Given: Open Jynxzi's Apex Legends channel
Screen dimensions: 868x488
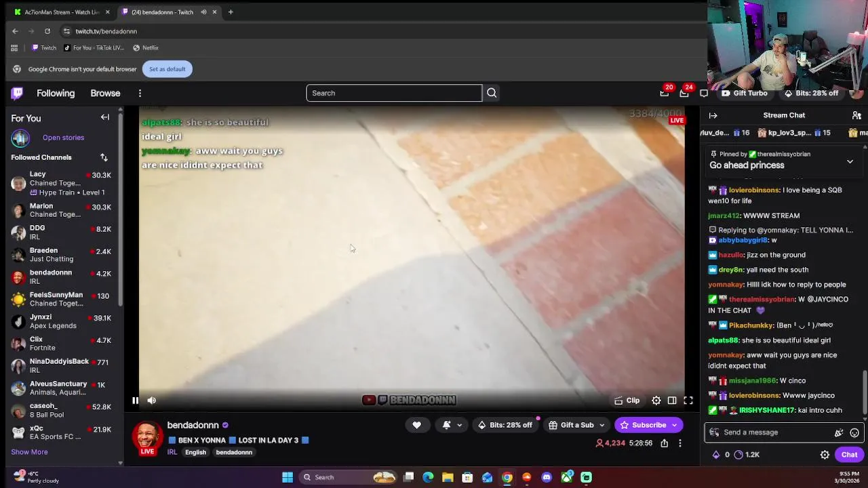Looking at the screenshot, I should pos(61,321).
